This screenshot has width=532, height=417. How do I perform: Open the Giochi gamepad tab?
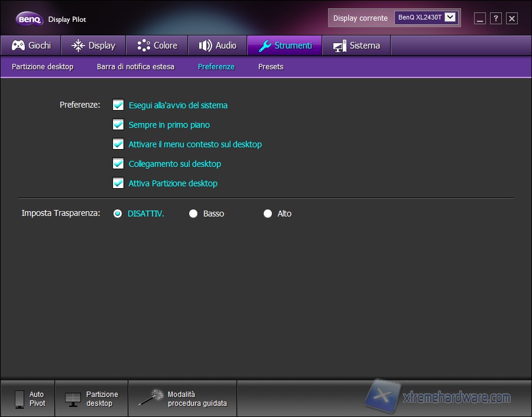pyautogui.click(x=31, y=46)
